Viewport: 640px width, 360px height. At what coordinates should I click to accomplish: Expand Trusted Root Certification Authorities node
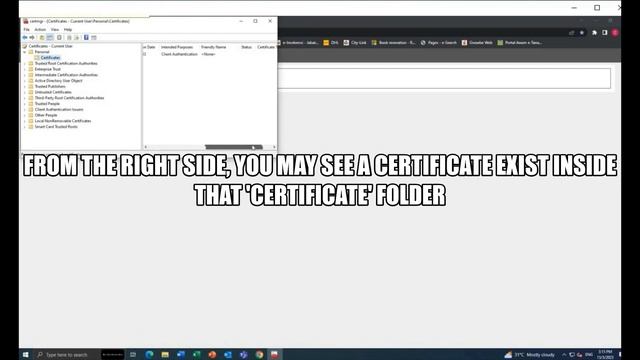pyautogui.click(x=25, y=64)
